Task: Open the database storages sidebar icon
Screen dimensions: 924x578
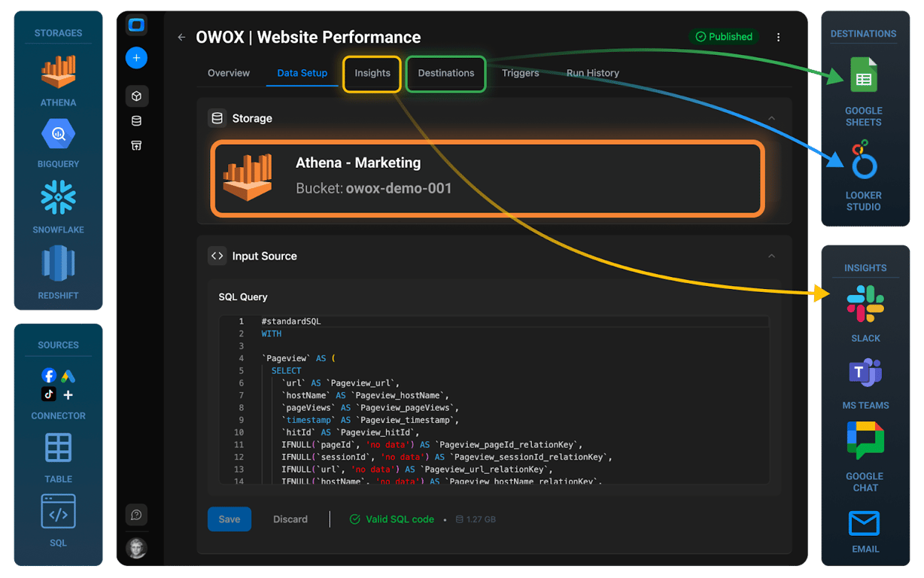Action: (136, 120)
